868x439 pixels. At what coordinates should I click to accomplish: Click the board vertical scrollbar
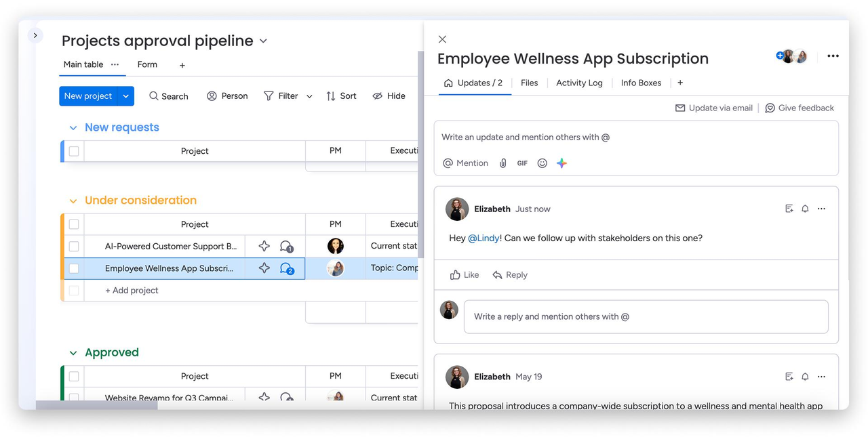(421, 154)
